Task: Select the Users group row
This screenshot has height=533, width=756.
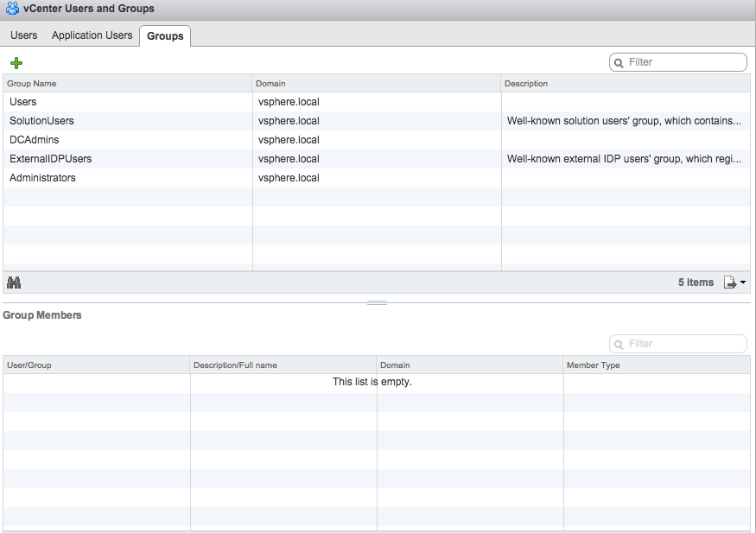Action: click(x=377, y=102)
